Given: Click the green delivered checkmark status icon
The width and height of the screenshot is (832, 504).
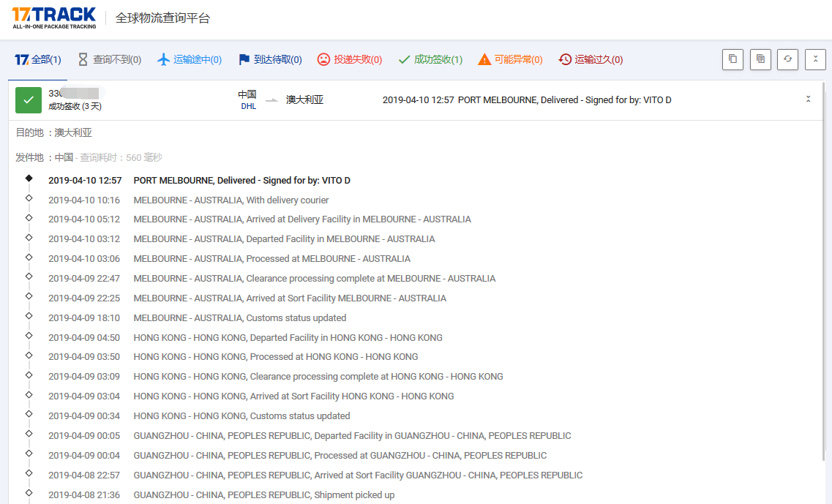Looking at the screenshot, I should point(29,100).
